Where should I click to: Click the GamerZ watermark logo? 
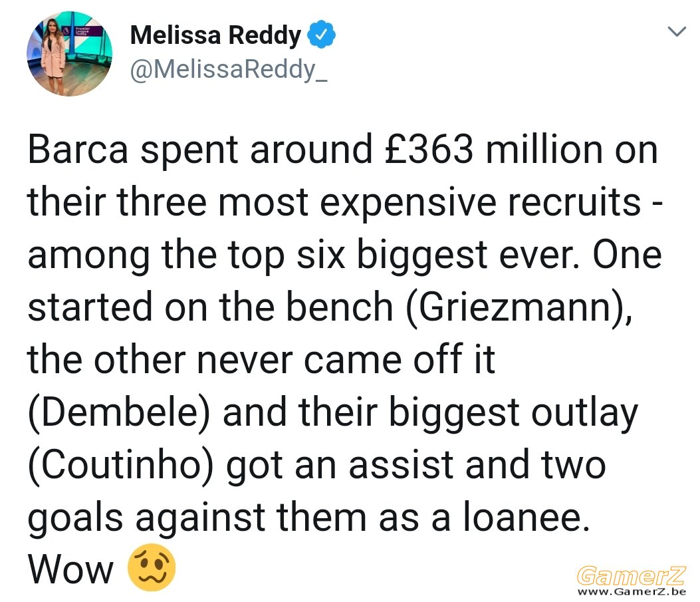tap(631, 575)
